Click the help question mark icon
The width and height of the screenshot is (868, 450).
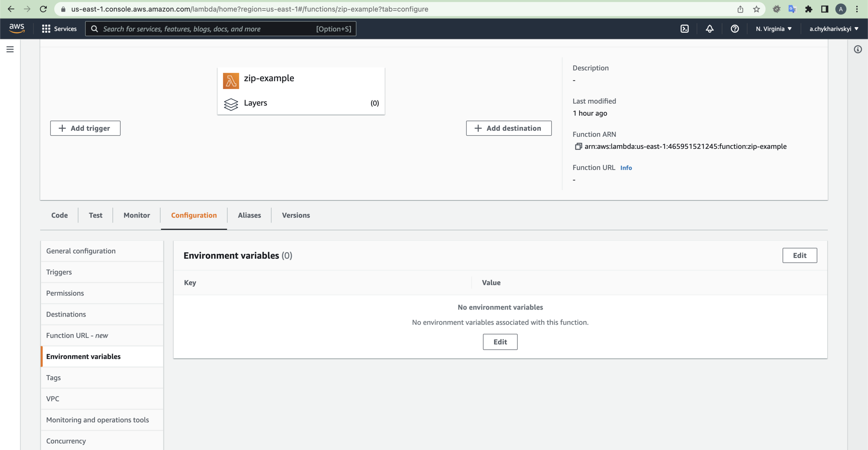tap(734, 29)
